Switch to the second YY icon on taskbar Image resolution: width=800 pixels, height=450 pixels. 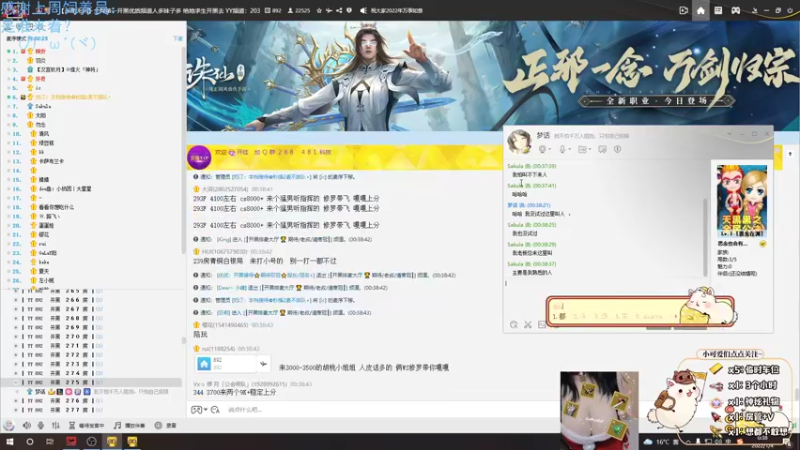(132, 441)
